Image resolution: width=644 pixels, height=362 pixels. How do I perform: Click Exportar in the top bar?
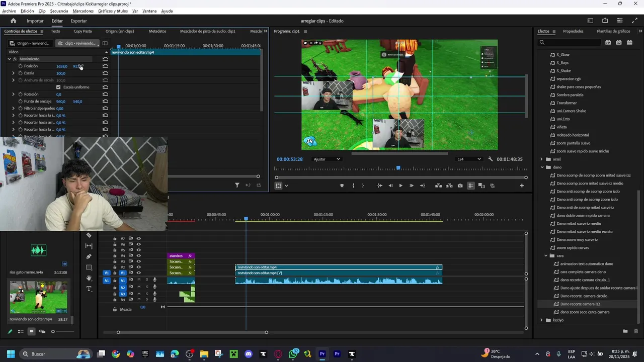[x=78, y=21]
